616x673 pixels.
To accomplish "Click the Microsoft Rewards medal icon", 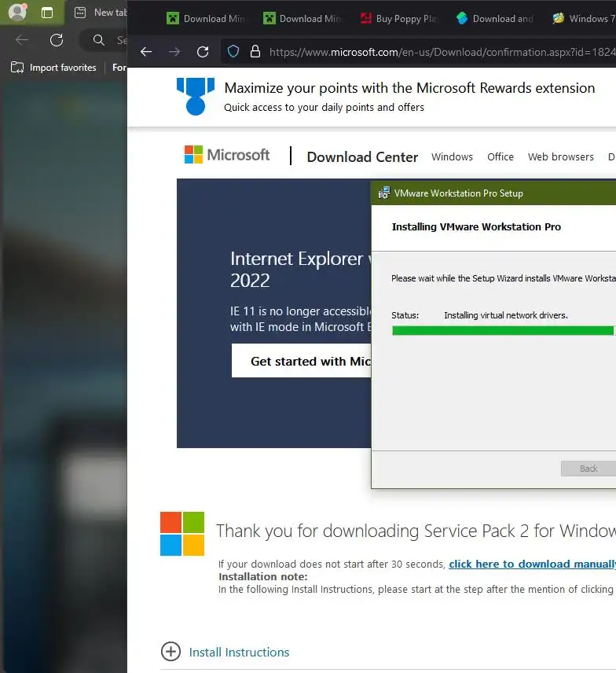I will (196, 96).
